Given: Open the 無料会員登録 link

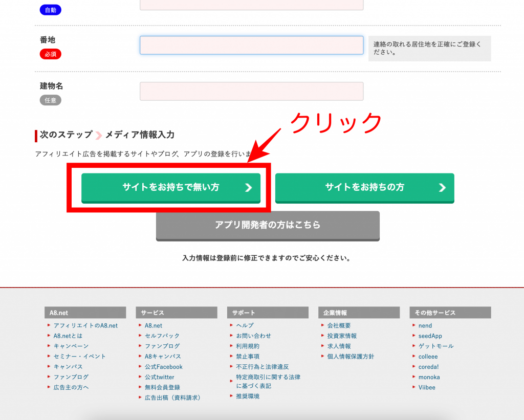Looking at the screenshot, I should 162,387.
